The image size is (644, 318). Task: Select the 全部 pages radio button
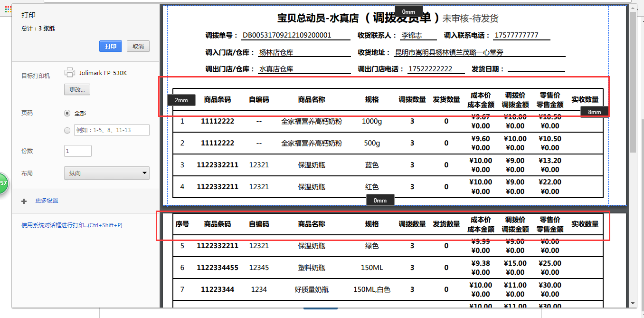click(67, 113)
